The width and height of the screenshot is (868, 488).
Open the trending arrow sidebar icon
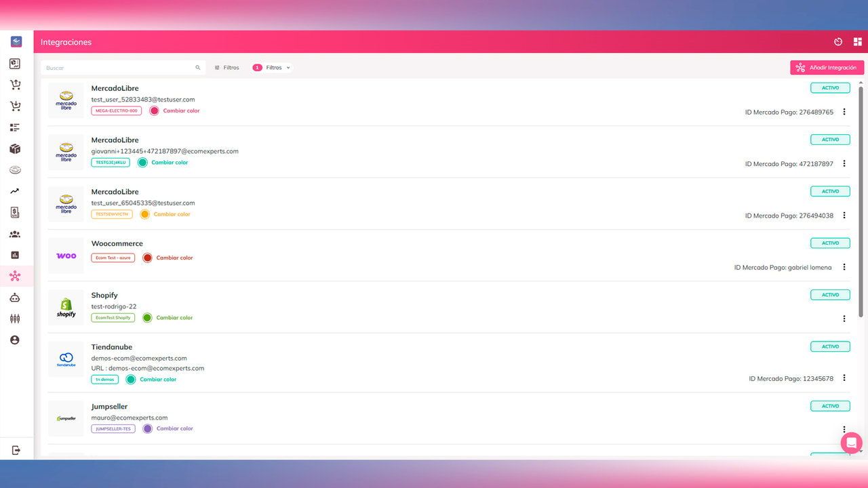pyautogui.click(x=15, y=192)
